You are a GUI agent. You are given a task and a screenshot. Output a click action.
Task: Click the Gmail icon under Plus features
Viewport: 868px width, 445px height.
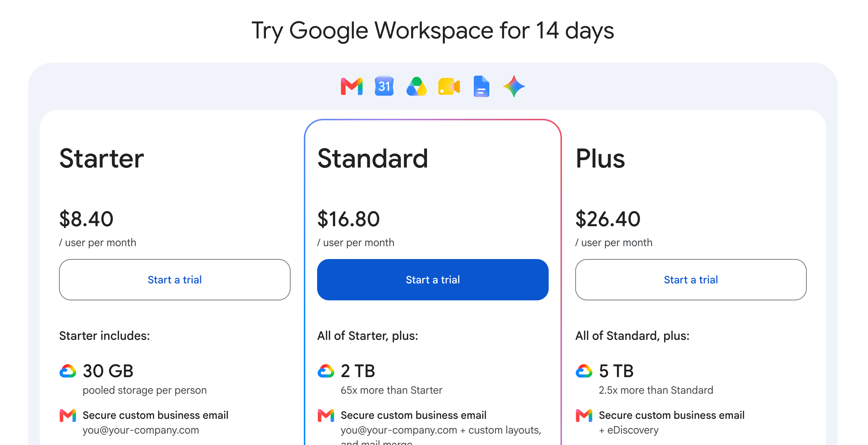584,415
